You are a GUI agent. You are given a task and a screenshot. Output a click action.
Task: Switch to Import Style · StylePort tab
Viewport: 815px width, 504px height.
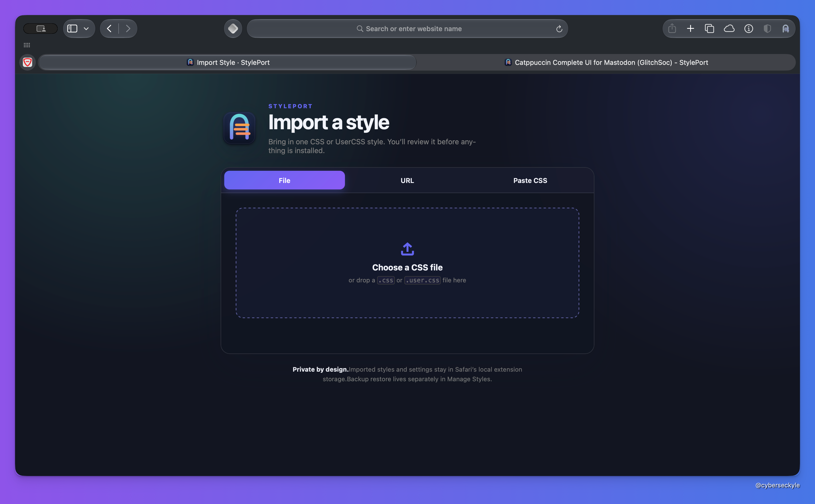[x=228, y=62]
